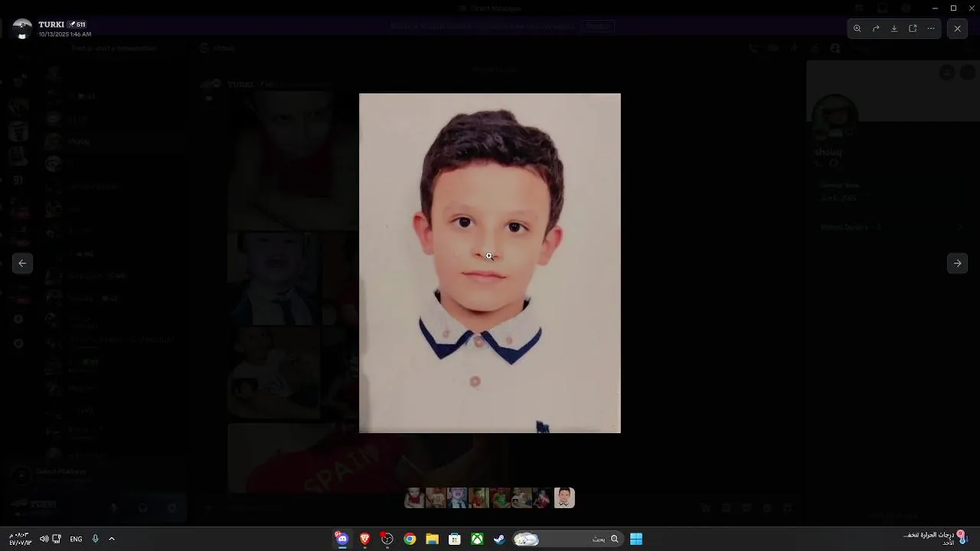Switch the ENG input language
980x551 pixels.
coord(76,539)
